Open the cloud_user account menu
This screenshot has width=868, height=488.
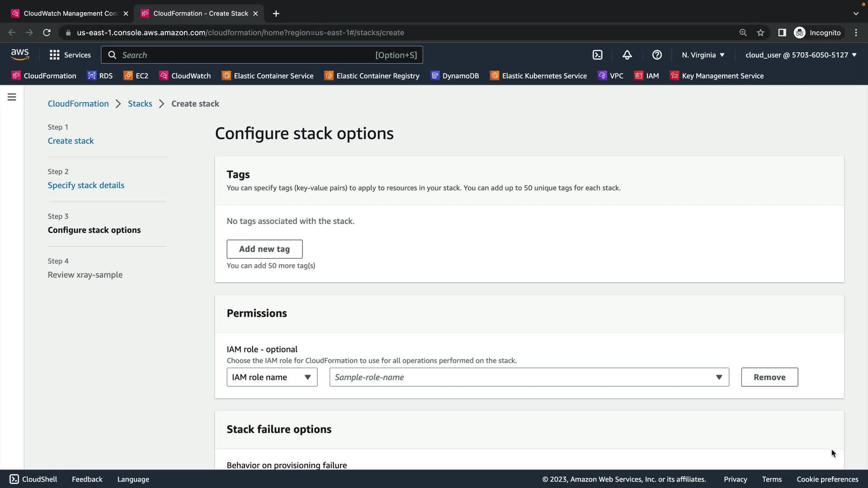(x=801, y=55)
